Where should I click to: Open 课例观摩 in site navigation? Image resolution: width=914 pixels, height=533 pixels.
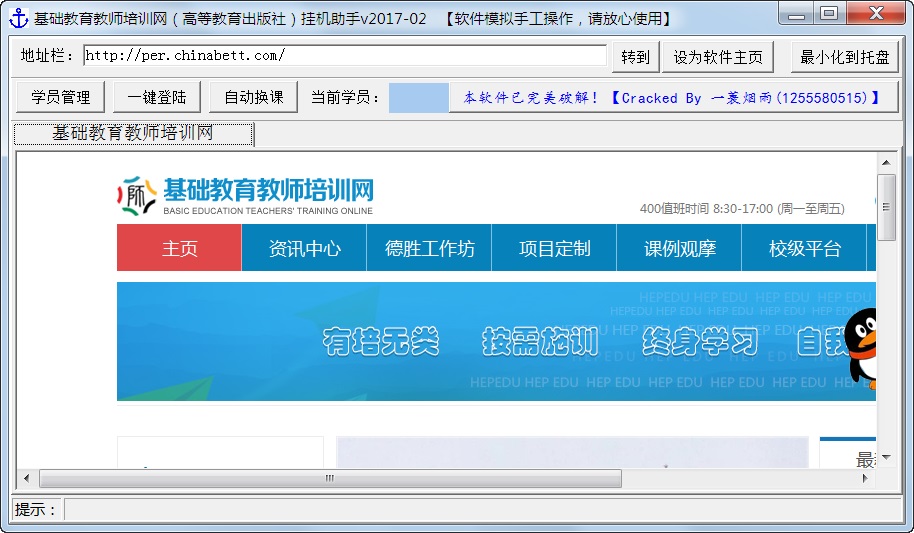(x=679, y=248)
